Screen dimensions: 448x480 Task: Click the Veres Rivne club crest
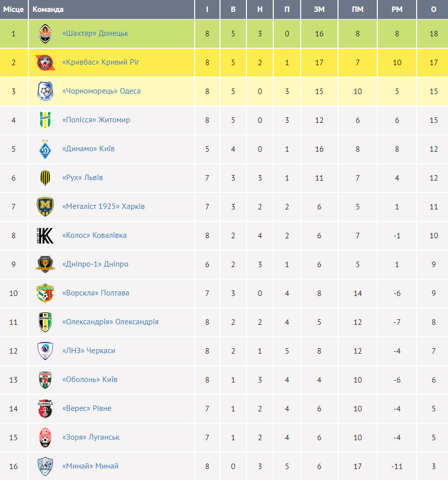click(45, 409)
